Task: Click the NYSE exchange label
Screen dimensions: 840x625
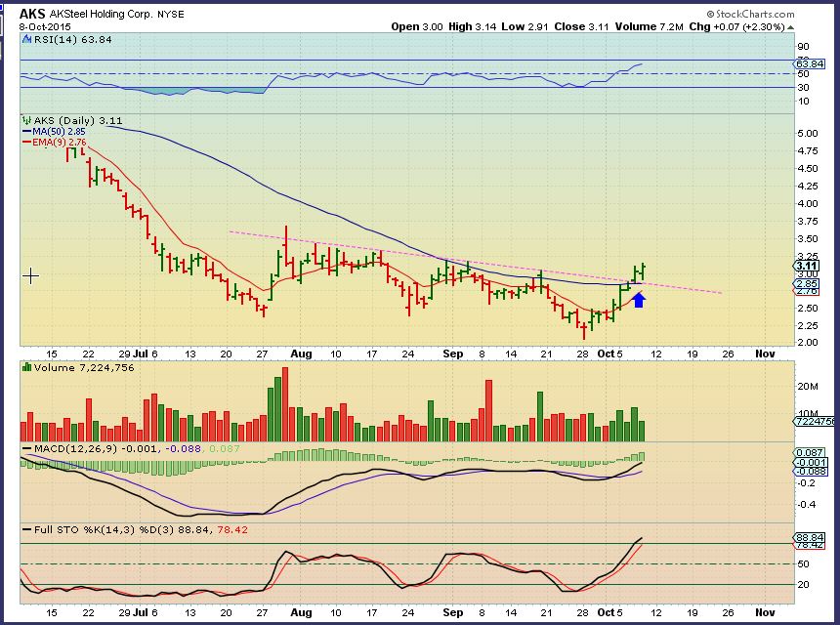Action: pyautogui.click(x=170, y=15)
